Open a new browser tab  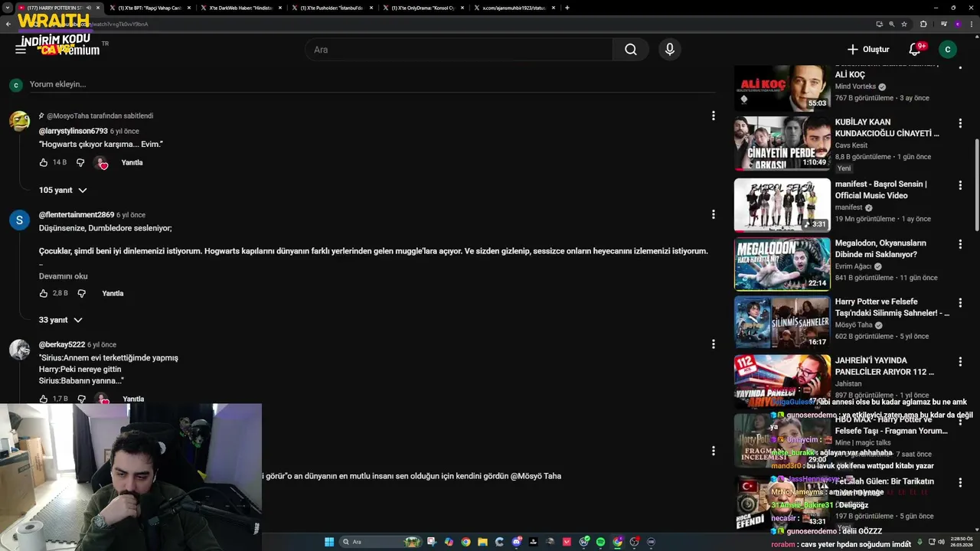567,8
